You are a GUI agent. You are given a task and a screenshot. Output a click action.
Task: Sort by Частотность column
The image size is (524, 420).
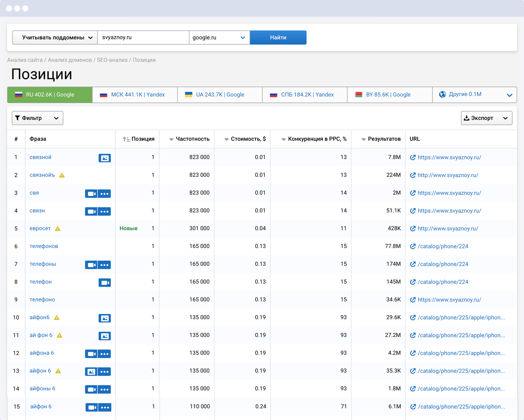coord(189,139)
